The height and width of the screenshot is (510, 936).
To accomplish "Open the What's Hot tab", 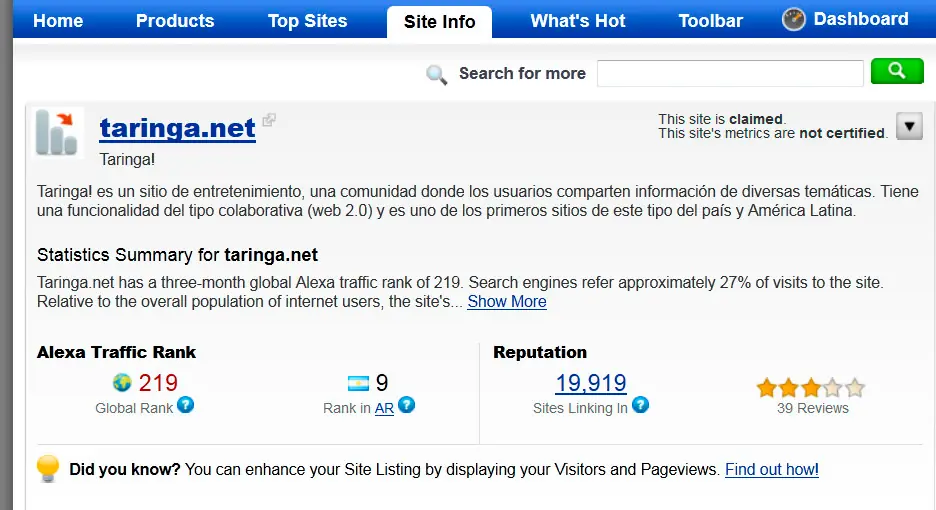I will coord(577,21).
